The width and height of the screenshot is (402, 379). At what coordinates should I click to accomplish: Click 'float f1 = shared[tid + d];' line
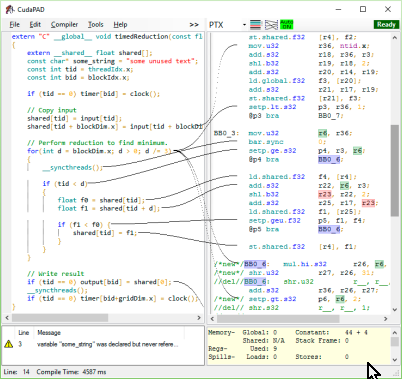[109, 208]
